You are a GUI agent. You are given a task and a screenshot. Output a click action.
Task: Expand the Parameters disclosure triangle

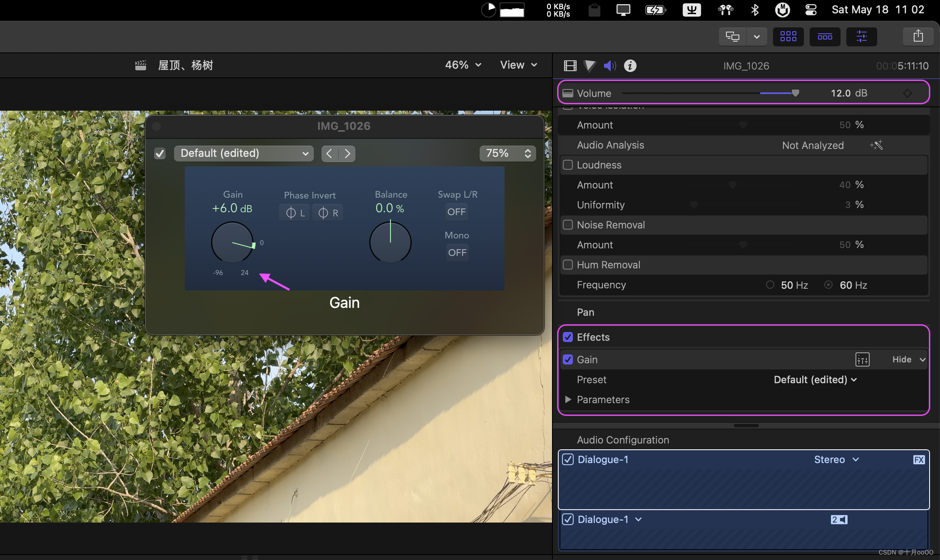(568, 399)
